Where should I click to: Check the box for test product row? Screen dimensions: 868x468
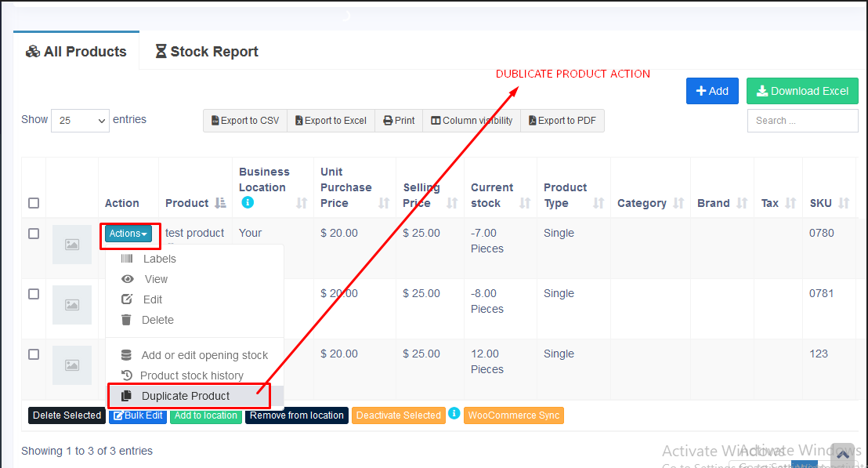pos(34,234)
